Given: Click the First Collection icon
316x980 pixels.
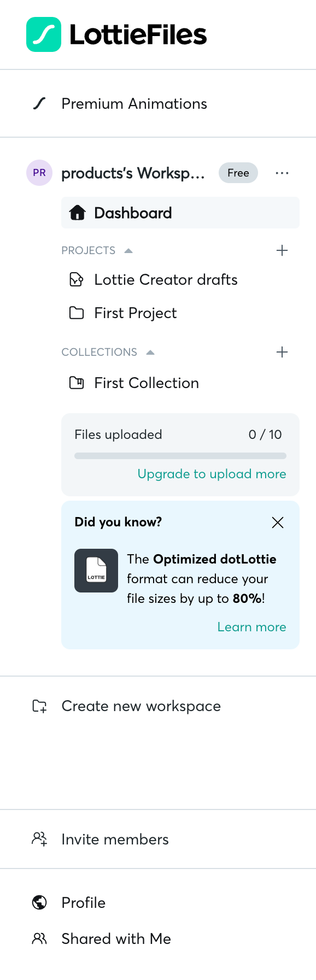Looking at the screenshot, I should click(x=77, y=383).
